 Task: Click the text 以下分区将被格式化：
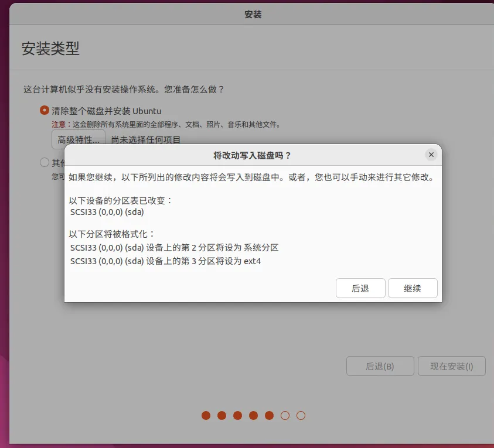pos(112,234)
